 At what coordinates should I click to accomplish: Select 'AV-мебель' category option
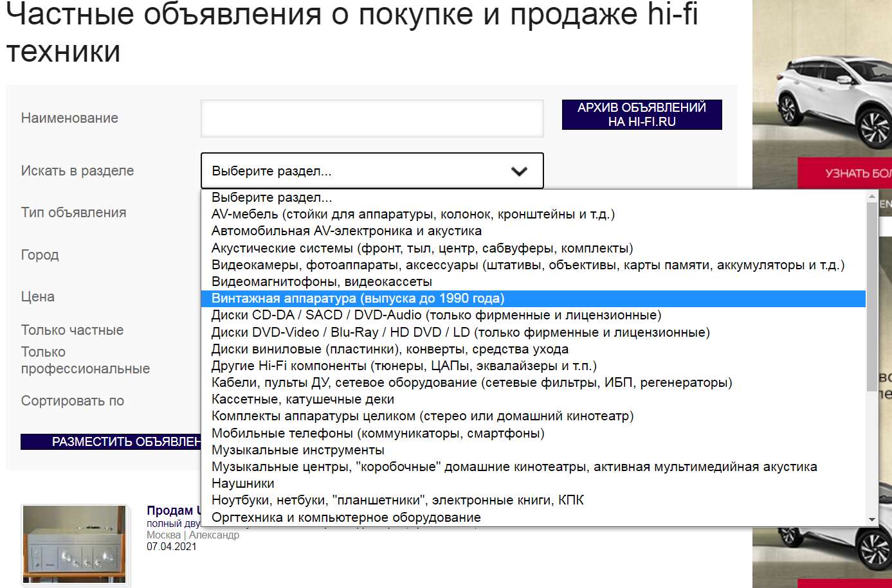pos(413,214)
